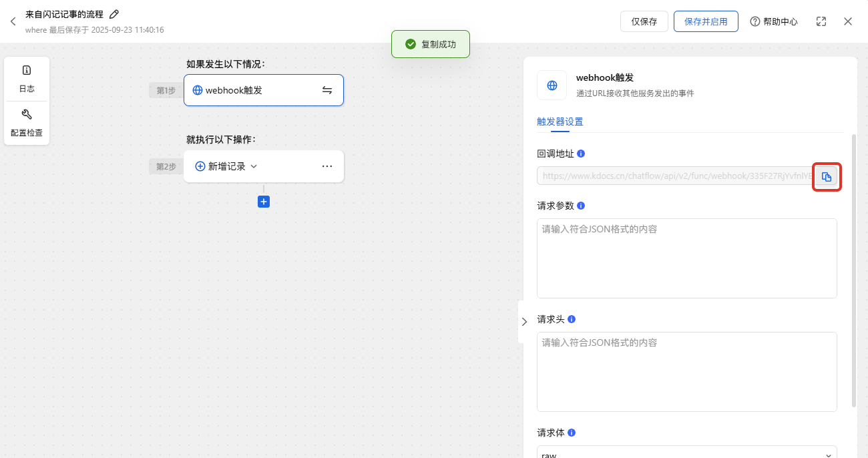The width and height of the screenshot is (868, 458).
Task: Go back with the left arrow icon
Action: [12, 21]
